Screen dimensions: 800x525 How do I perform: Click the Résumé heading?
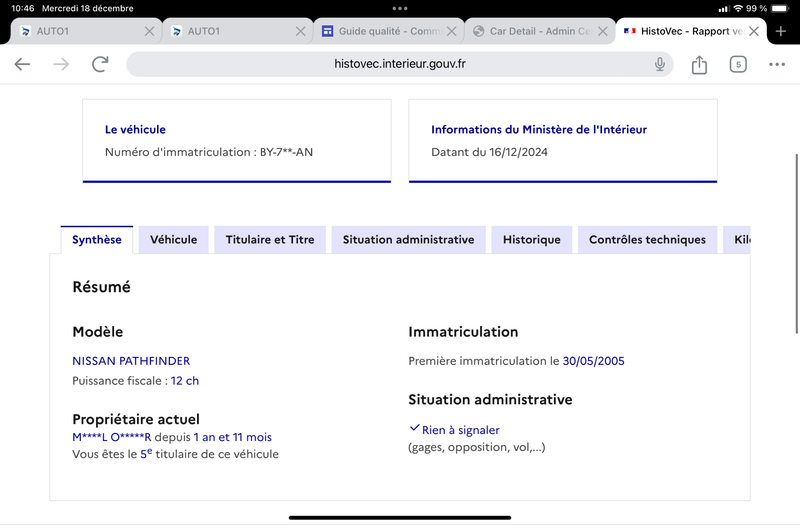[102, 287]
